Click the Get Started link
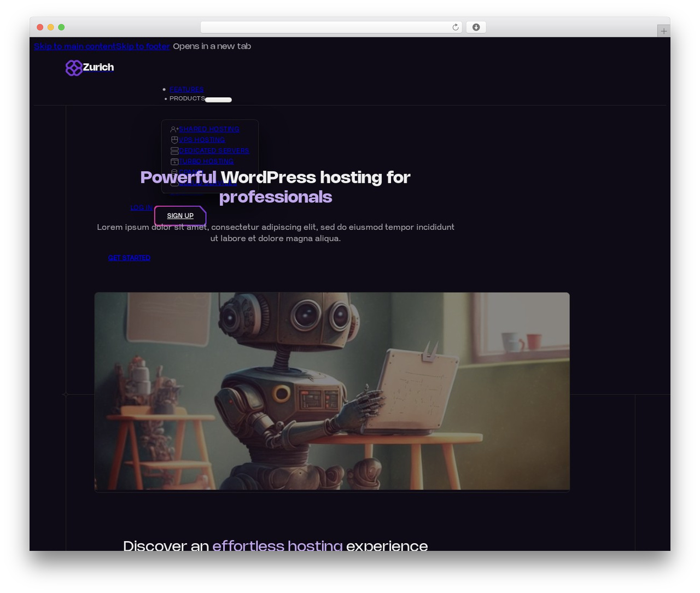Image resolution: width=700 pixels, height=593 pixels. pos(129,258)
